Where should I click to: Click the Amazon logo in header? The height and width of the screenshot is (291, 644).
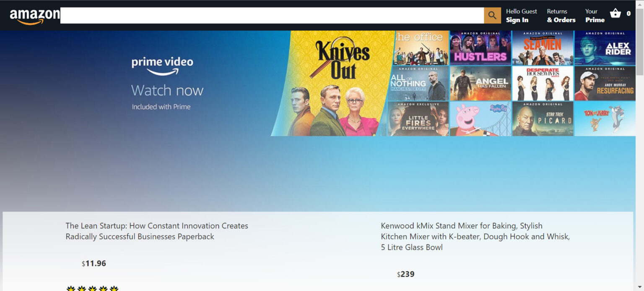[34, 16]
